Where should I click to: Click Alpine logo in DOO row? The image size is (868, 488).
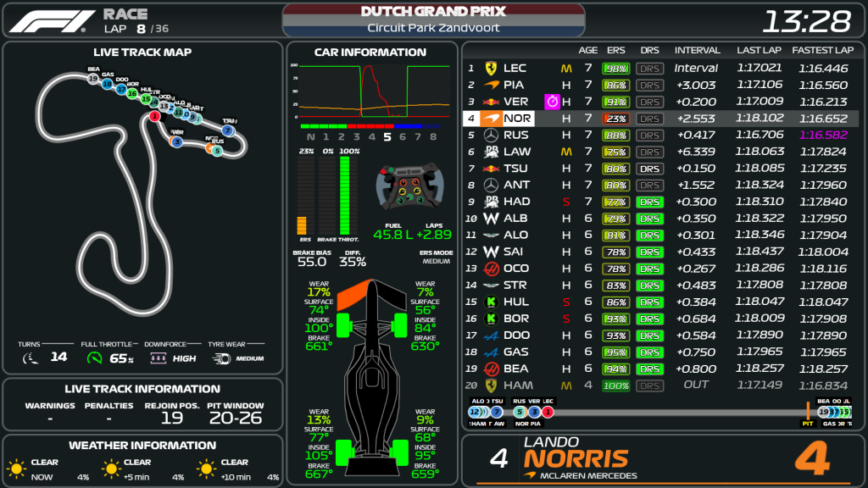491,335
